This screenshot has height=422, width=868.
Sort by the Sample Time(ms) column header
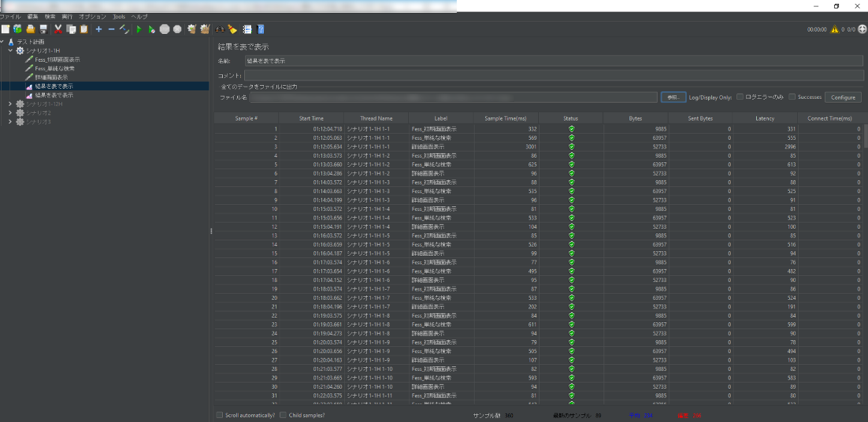506,118
